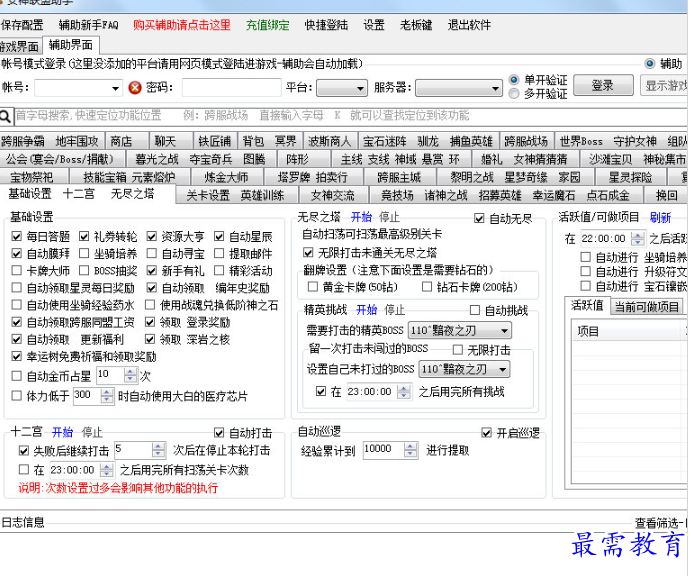Switch to the 世界Boss tab
The width and height of the screenshot is (693, 576).
tap(581, 141)
